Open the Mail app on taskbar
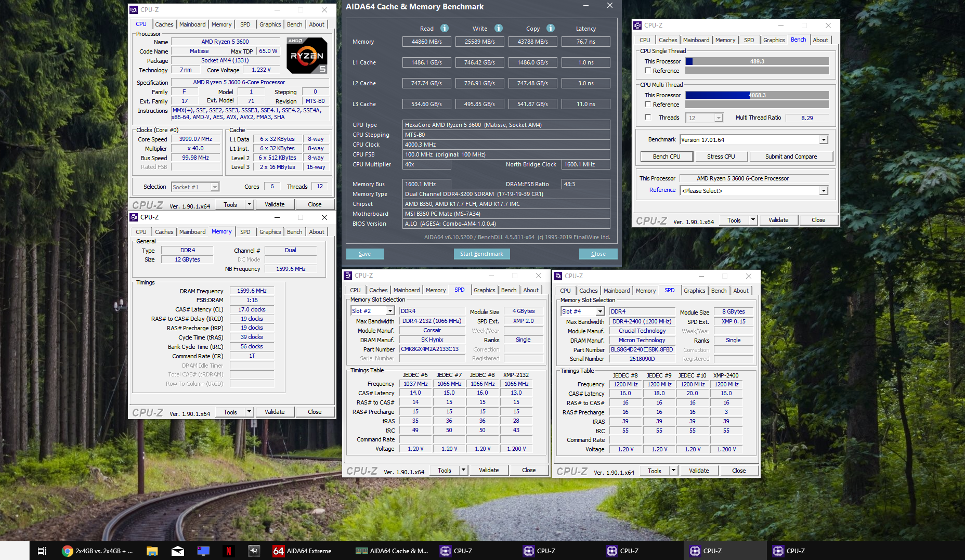This screenshot has width=965, height=560. [177, 551]
